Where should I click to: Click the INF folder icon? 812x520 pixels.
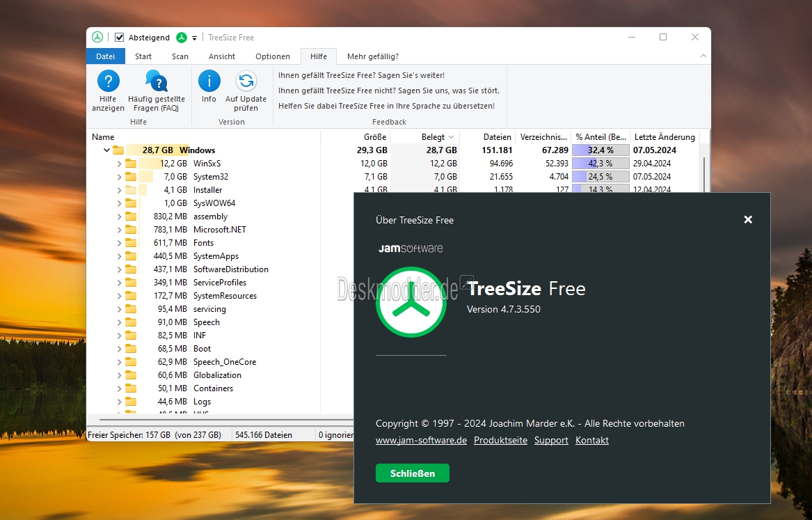coord(131,336)
